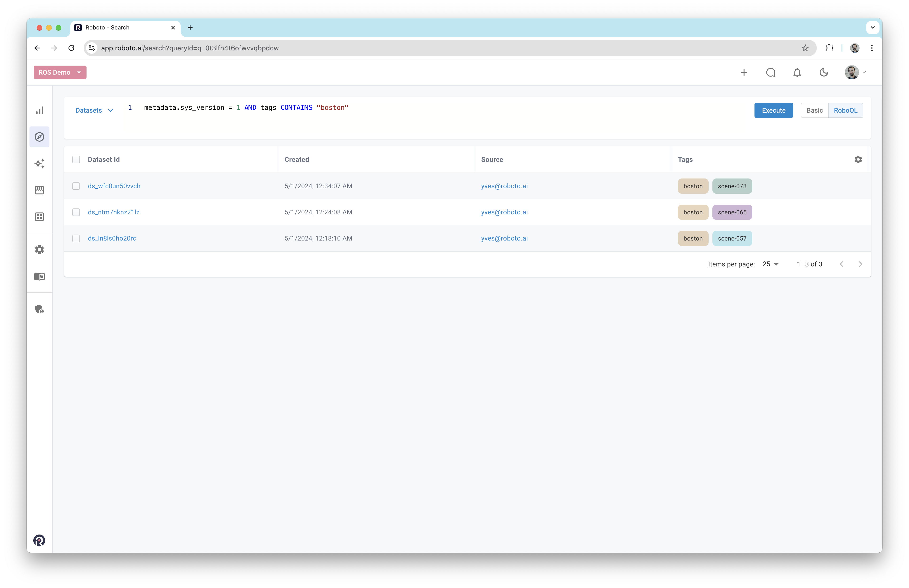This screenshot has height=588, width=909.
Task: Check the ds_ntm7nknz21lz row checkbox
Action: point(76,212)
